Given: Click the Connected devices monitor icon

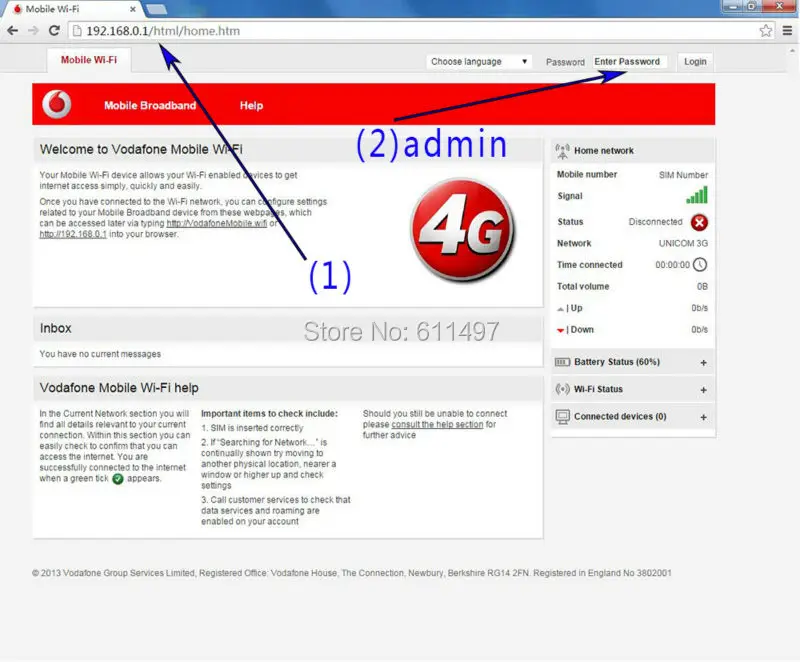Looking at the screenshot, I should point(562,417).
